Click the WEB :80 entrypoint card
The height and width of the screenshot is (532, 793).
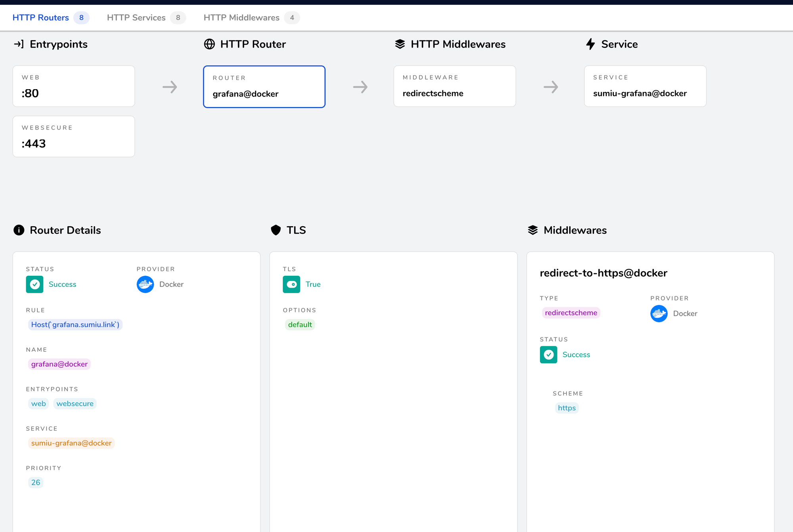74,86
